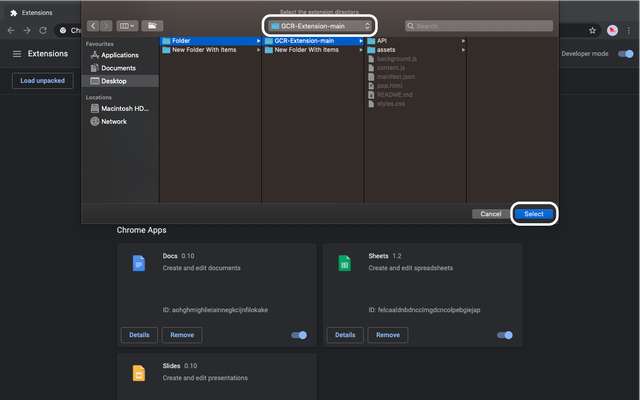Click the Docs app icon
This screenshot has width=640, height=400.
coord(139,263)
